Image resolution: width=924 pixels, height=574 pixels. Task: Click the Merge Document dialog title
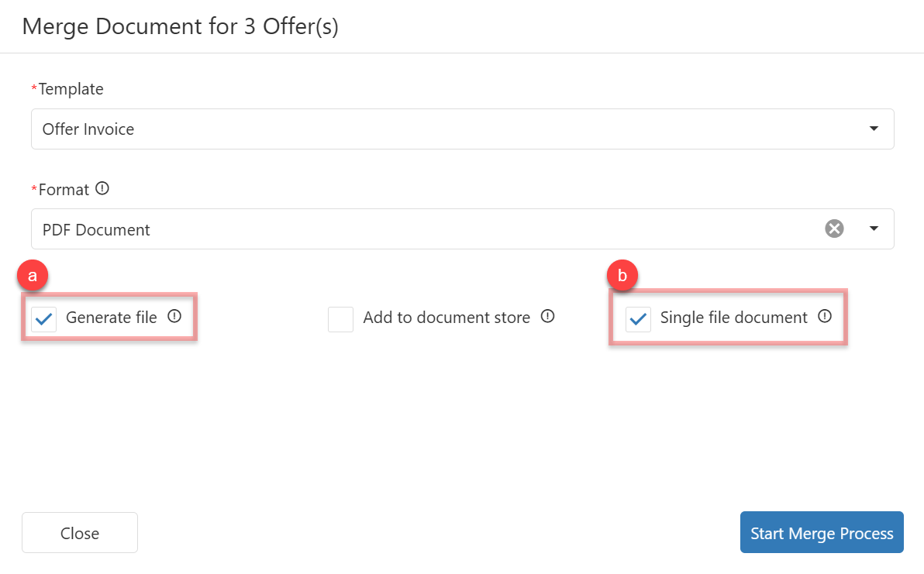click(x=180, y=26)
